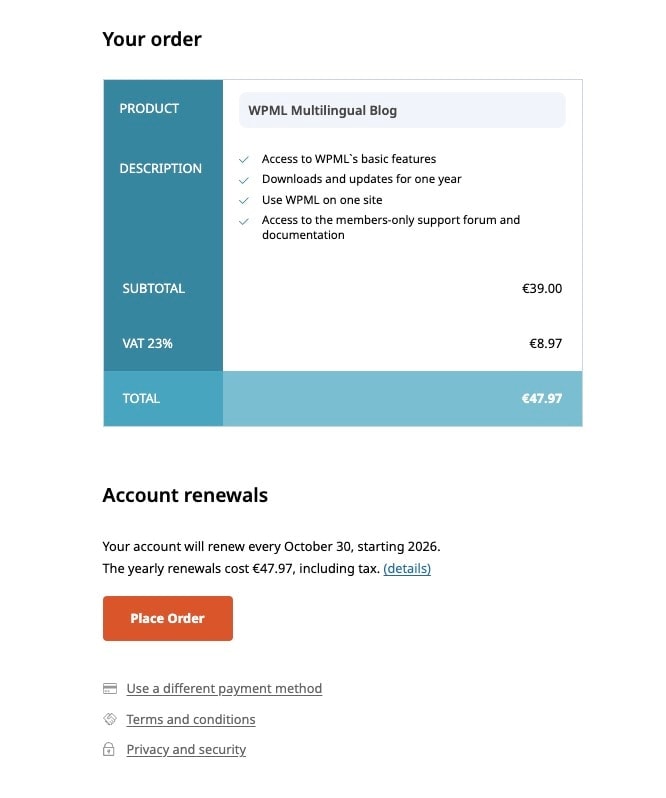The width and height of the screenshot is (666, 798).
Task: Click the handshake icon beside Terms and conditions
Action: (x=110, y=720)
